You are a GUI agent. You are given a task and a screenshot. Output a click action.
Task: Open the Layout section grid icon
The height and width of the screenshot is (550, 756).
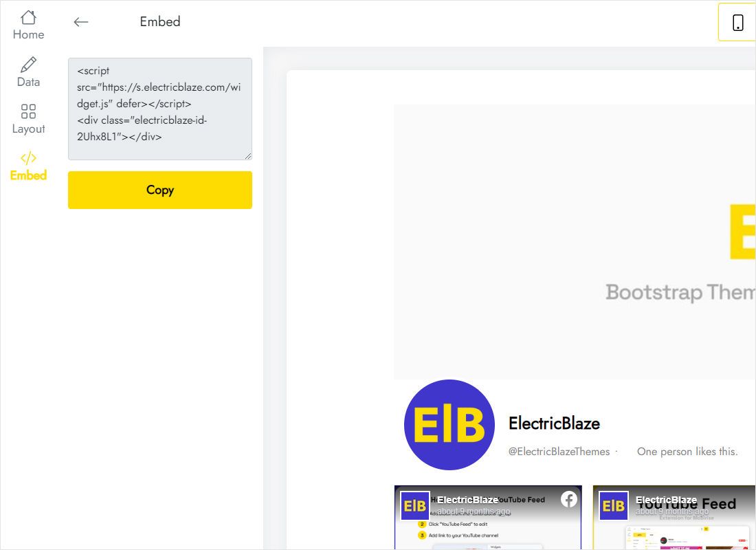28,111
